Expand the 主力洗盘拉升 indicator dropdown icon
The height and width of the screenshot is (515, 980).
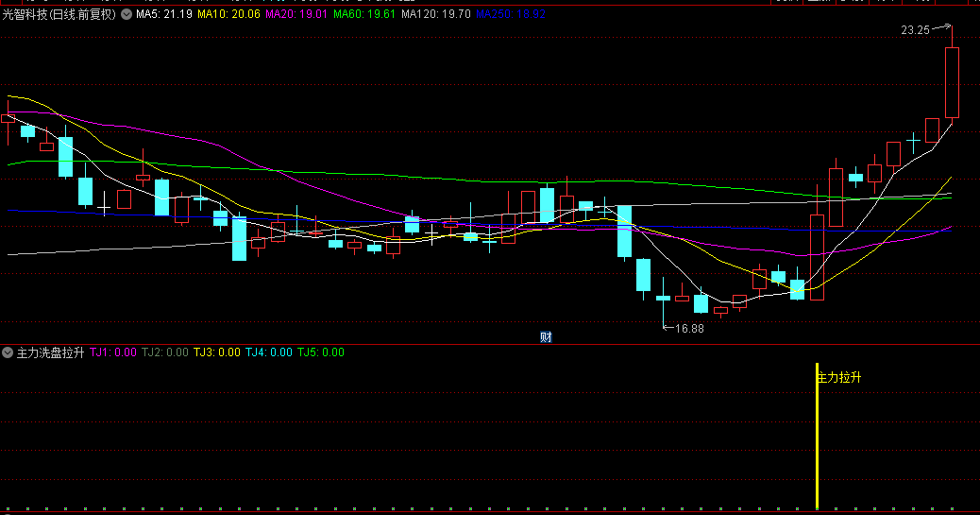coord(8,352)
